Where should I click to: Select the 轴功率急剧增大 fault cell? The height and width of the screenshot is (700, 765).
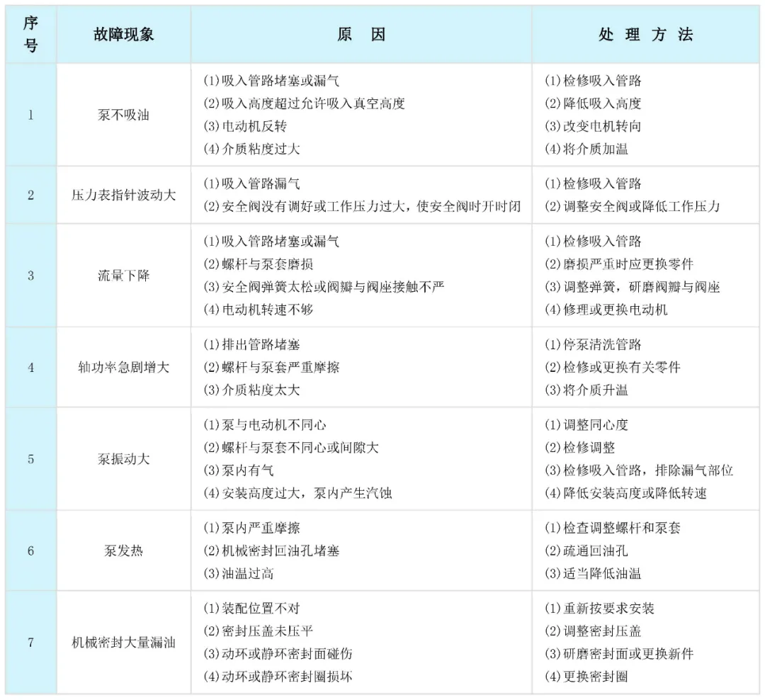click(123, 367)
